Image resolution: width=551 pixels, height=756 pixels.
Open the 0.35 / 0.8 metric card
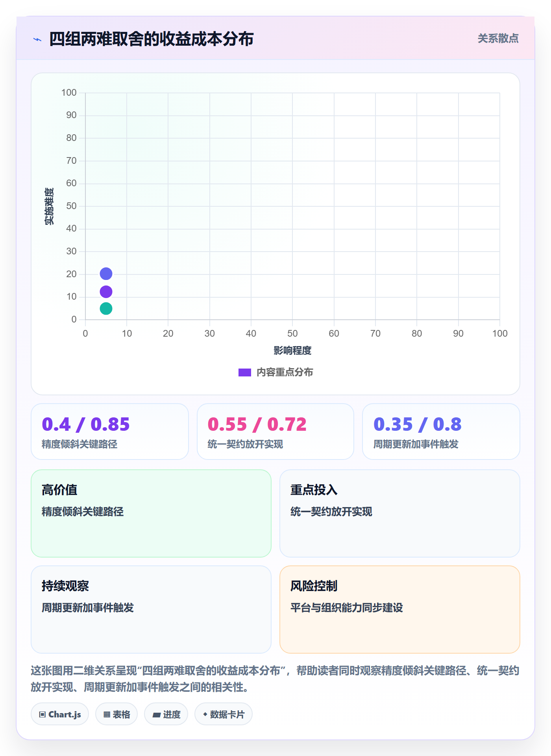click(441, 432)
